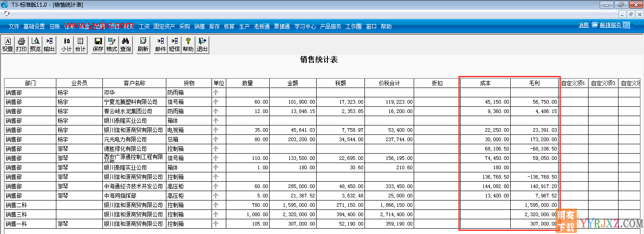Open the 格式 format toolbar icon

coord(112,45)
